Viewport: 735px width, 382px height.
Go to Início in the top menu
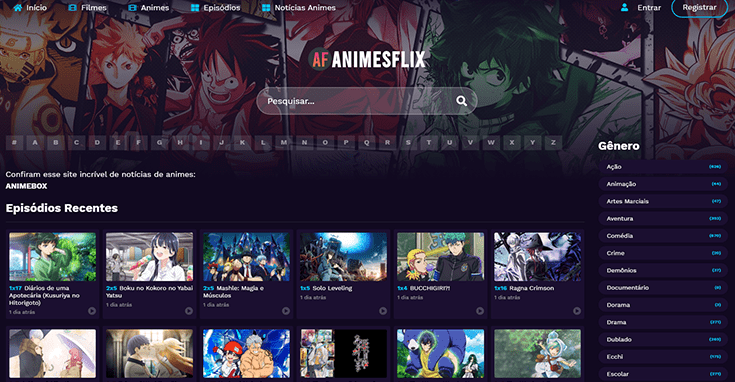pos(30,7)
